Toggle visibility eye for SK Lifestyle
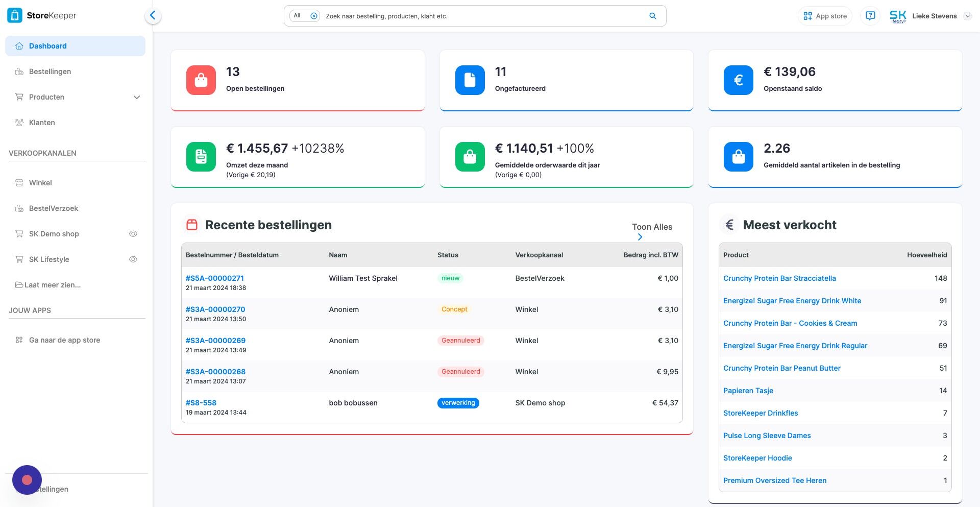The width and height of the screenshot is (980, 507). coord(133,259)
